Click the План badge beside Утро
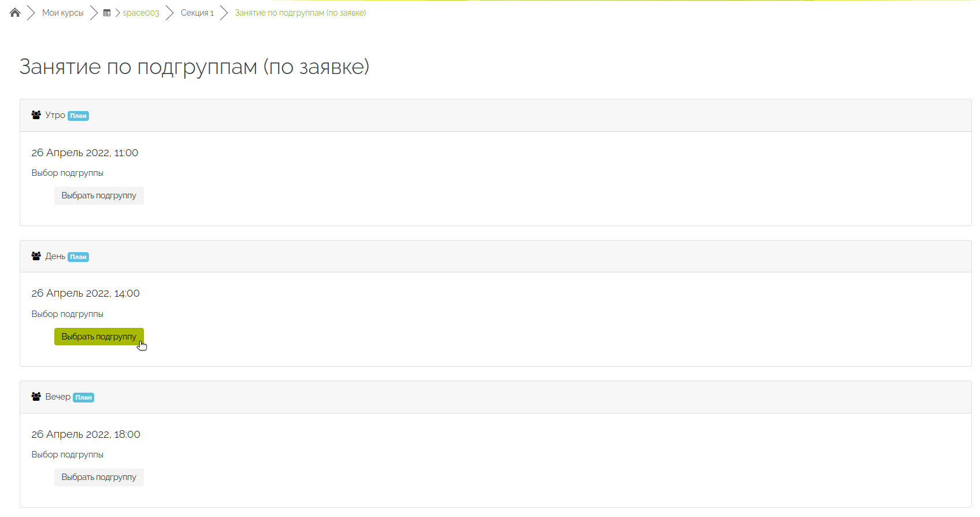Screen dimensions: 980x517 [78, 116]
